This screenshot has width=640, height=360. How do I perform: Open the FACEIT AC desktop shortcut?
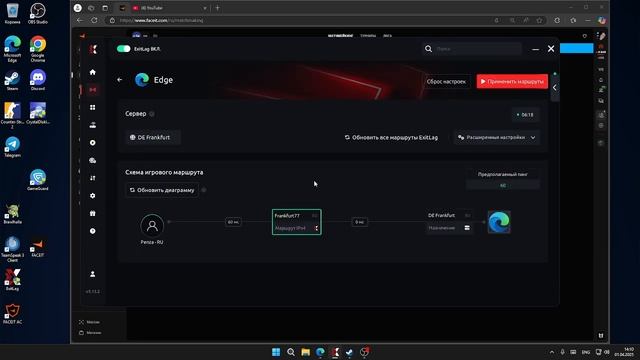tap(12, 313)
